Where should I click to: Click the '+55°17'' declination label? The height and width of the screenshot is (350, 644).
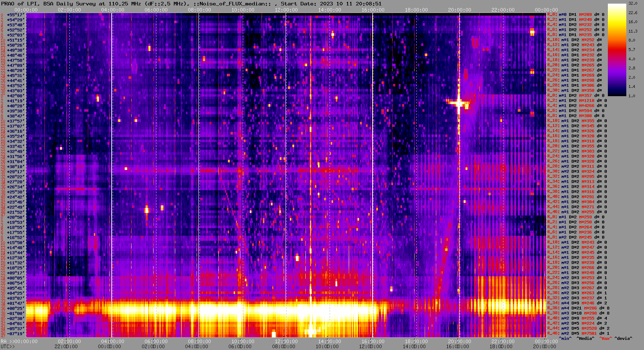(15, 15)
